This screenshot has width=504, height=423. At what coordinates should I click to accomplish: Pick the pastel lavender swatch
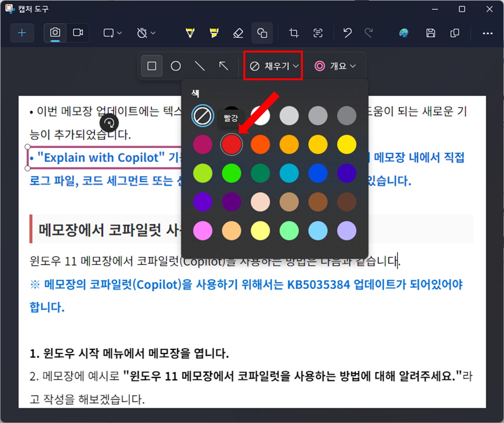pos(347,231)
